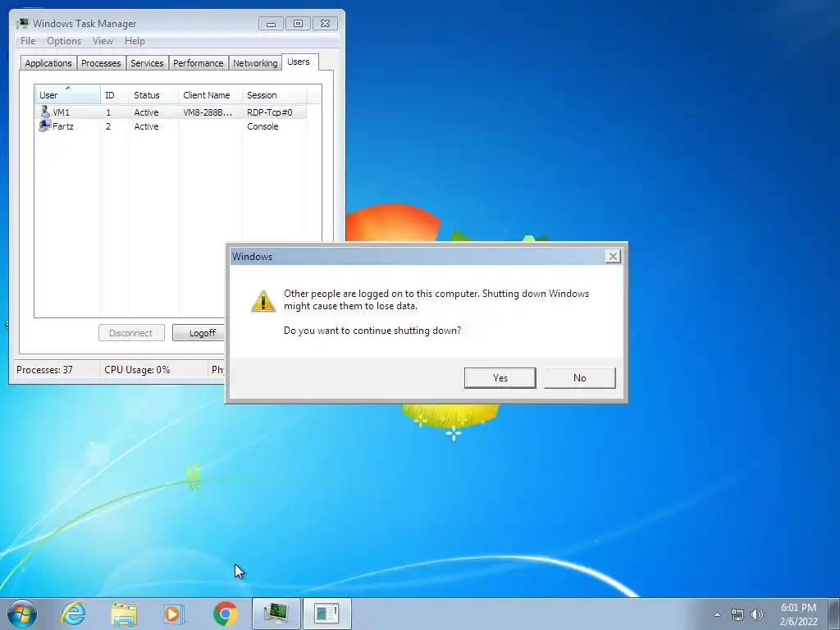The height and width of the screenshot is (630, 840).
Task: Open Google Chrome from the taskbar
Action: pyautogui.click(x=225, y=614)
